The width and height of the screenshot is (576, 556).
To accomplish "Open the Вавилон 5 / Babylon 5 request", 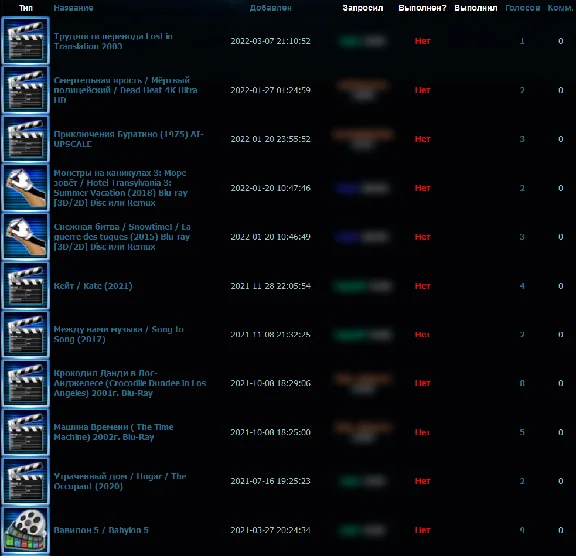I will 101,530.
